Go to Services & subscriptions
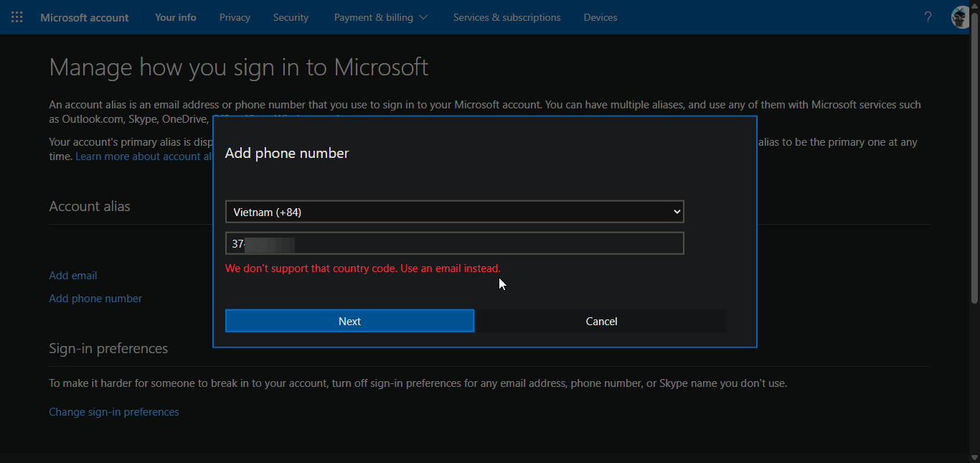Image resolution: width=980 pixels, height=463 pixels. coord(507,17)
